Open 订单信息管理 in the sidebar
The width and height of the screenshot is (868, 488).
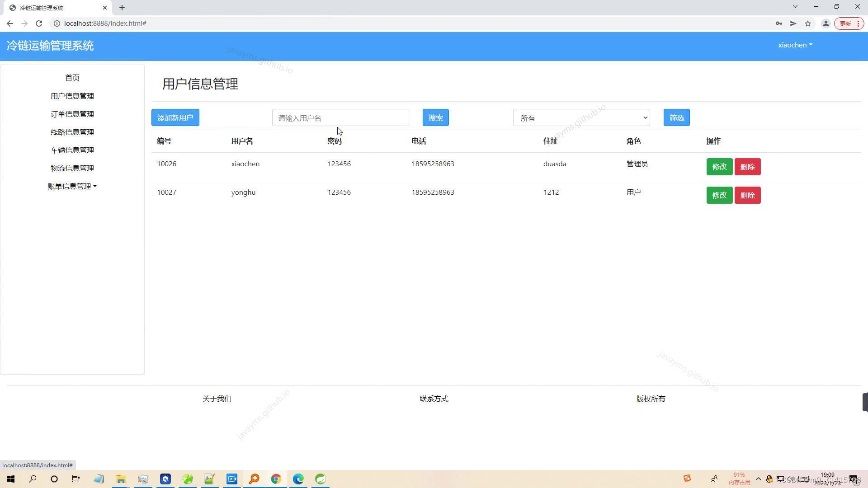[x=72, y=114]
